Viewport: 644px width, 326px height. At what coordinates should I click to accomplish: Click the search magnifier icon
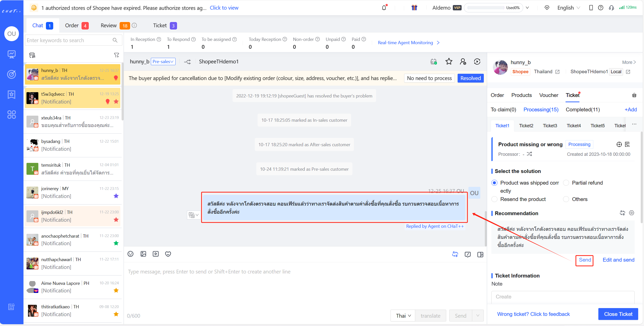click(x=115, y=40)
